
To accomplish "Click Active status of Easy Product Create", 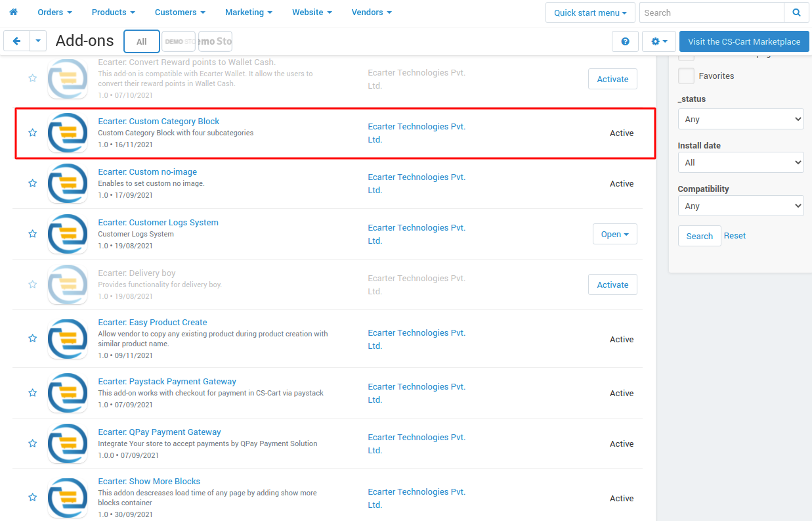I will coord(622,339).
